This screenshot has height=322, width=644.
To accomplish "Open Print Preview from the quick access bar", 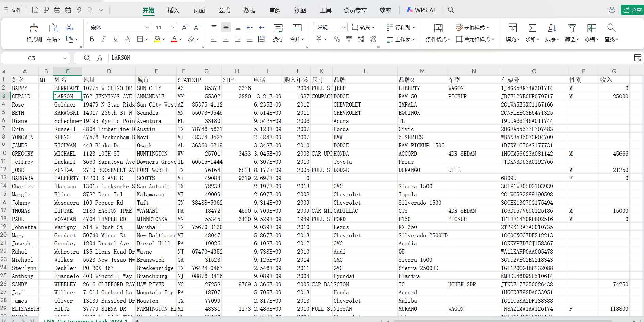I will 68,10.
